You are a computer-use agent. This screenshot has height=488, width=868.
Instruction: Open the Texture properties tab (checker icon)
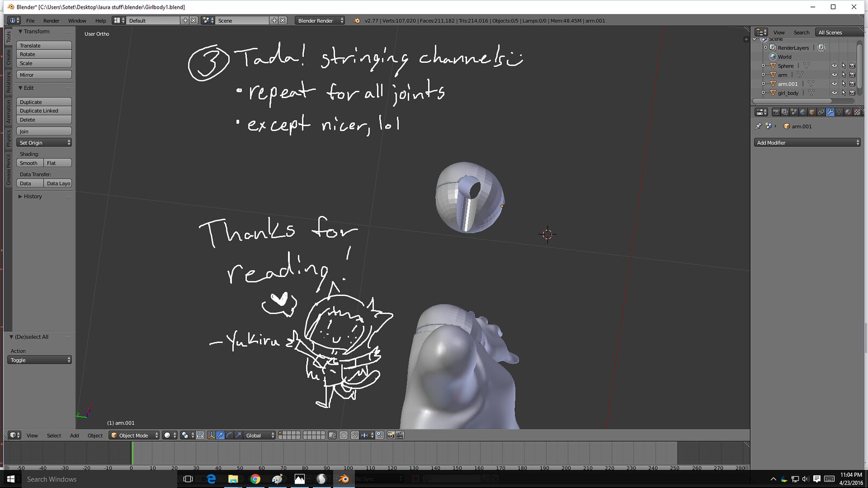click(x=857, y=112)
